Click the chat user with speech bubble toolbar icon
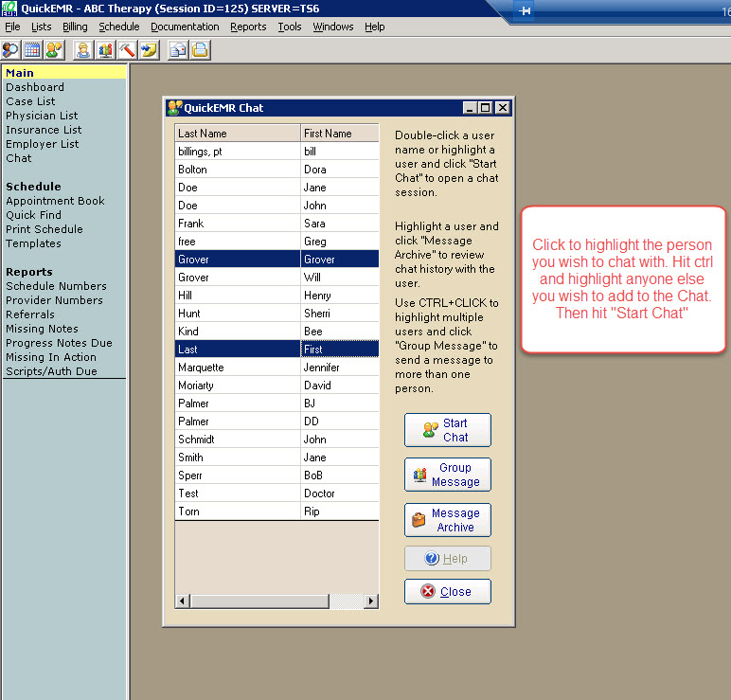The image size is (731, 700). click(x=54, y=50)
